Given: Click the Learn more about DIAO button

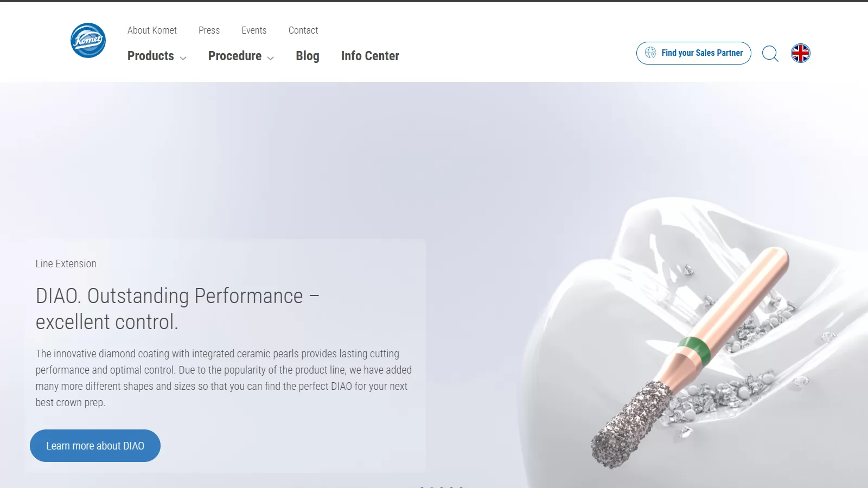Looking at the screenshot, I should coord(95,446).
